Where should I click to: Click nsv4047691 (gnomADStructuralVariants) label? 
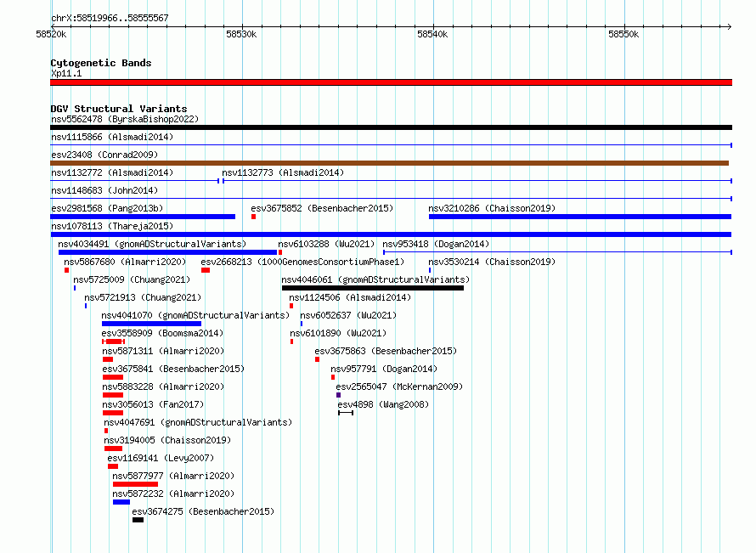click(x=198, y=422)
